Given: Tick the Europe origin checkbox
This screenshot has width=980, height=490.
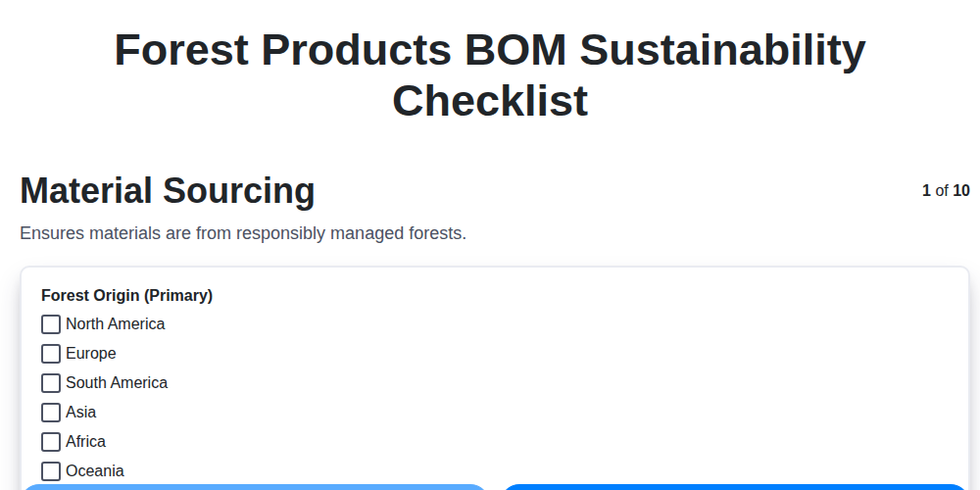Looking at the screenshot, I should (x=51, y=354).
